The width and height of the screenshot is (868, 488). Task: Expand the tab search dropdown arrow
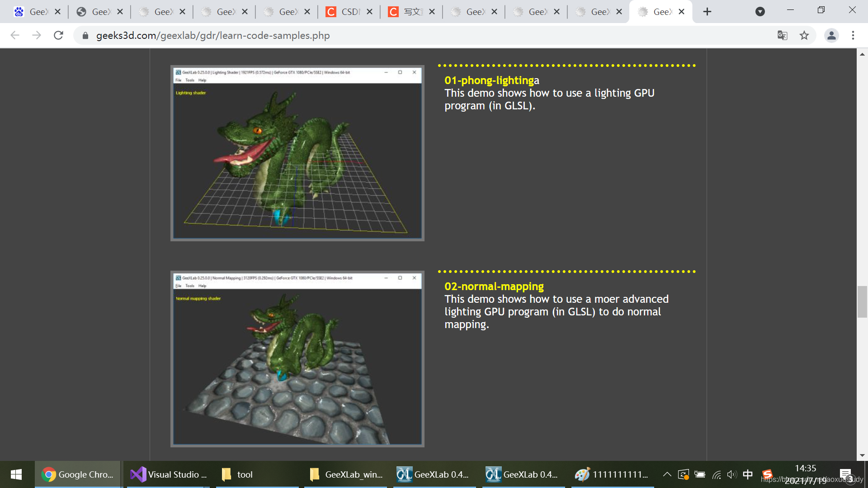[x=760, y=12]
